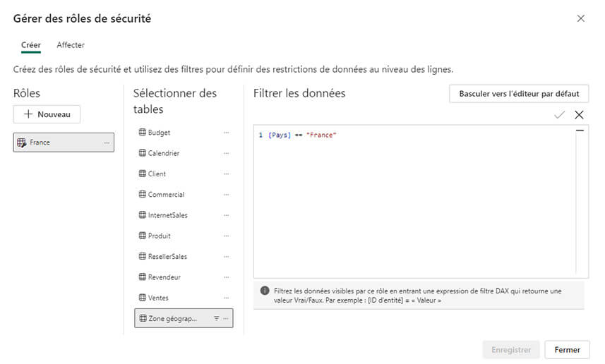The width and height of the screenshot is (605, 364).
Task: Open more options for the Commercial table
Action: [x=226, y=195]
